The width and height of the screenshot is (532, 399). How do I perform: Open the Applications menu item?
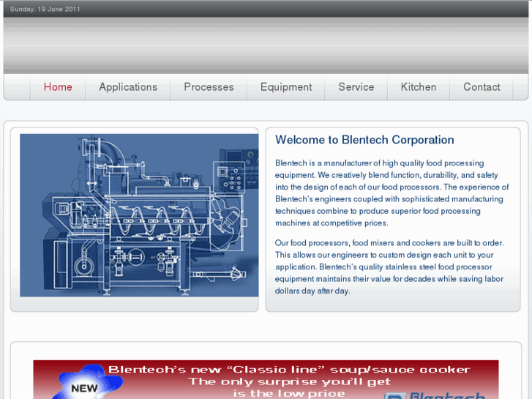point(128,87)
